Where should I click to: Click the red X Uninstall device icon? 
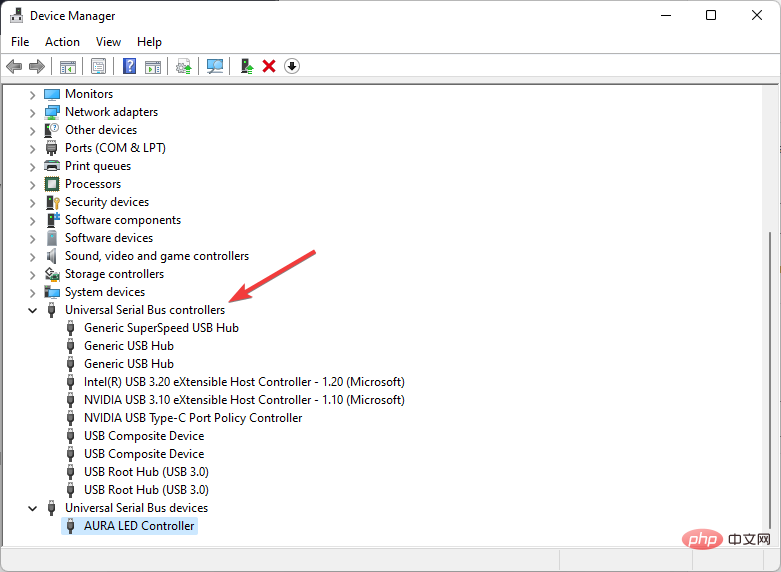click(x=268, y=66)
